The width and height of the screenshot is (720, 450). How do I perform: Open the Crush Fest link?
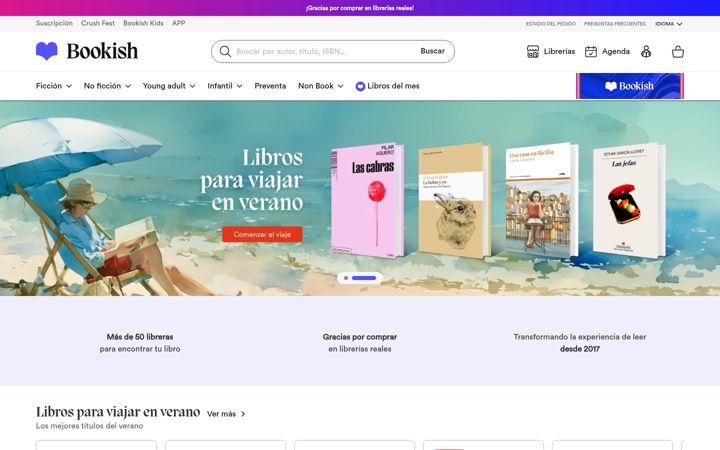click(98, 23)
